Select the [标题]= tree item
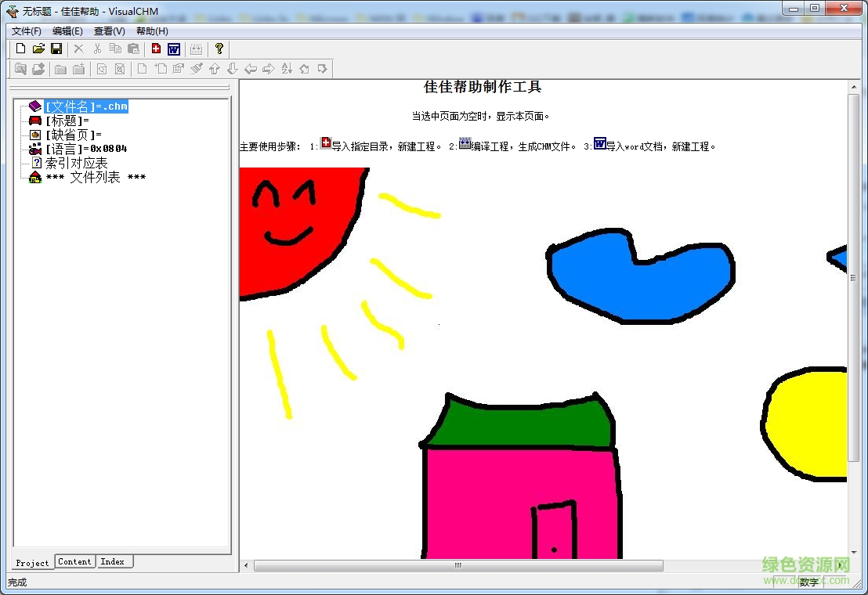This screenshot has width=868, height=595. point(66,121)
